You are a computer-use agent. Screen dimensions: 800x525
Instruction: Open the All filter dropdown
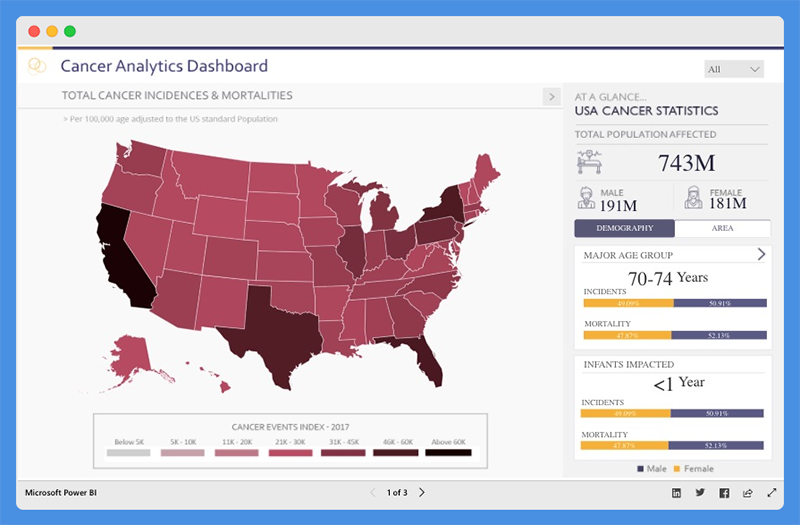[x=734, y=69]
